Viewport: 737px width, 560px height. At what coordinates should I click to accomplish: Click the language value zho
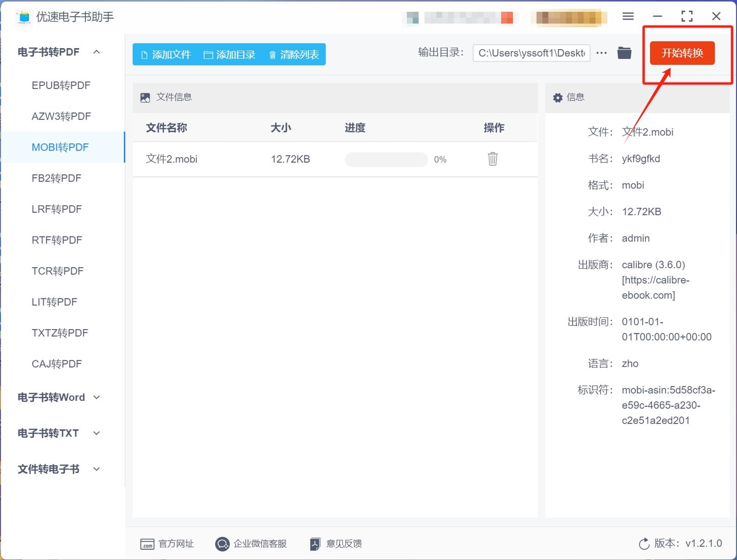[x=630, y=363]
